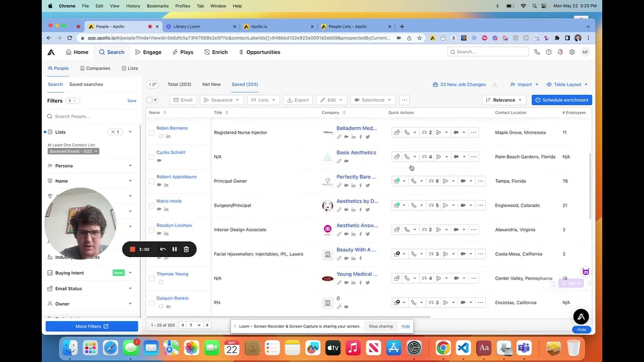644x362 pixels.
Task: Select the Rosalyn Linshaw row checkbox
Action: 151,230
